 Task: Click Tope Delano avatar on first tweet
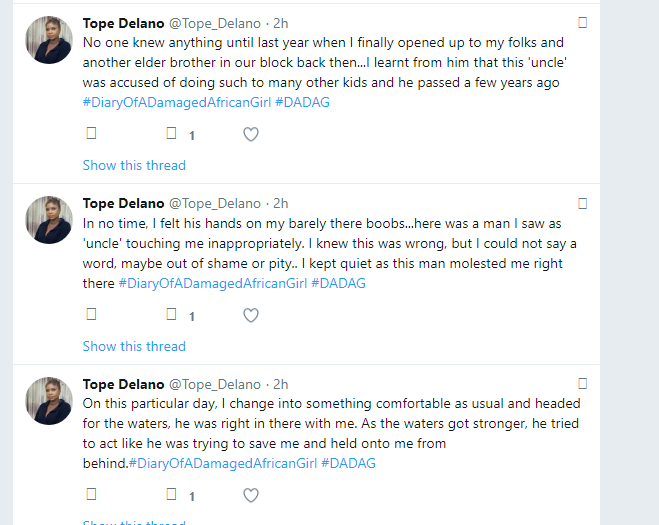[48, 41]
